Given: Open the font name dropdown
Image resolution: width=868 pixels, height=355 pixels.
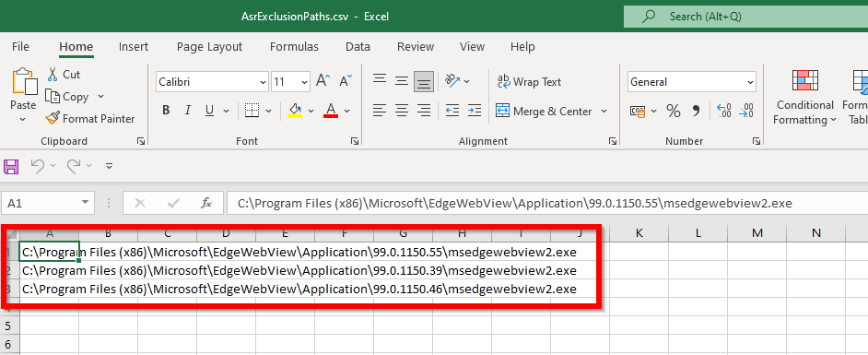Looking at the screenshot, I should click(x=263, y=82).
